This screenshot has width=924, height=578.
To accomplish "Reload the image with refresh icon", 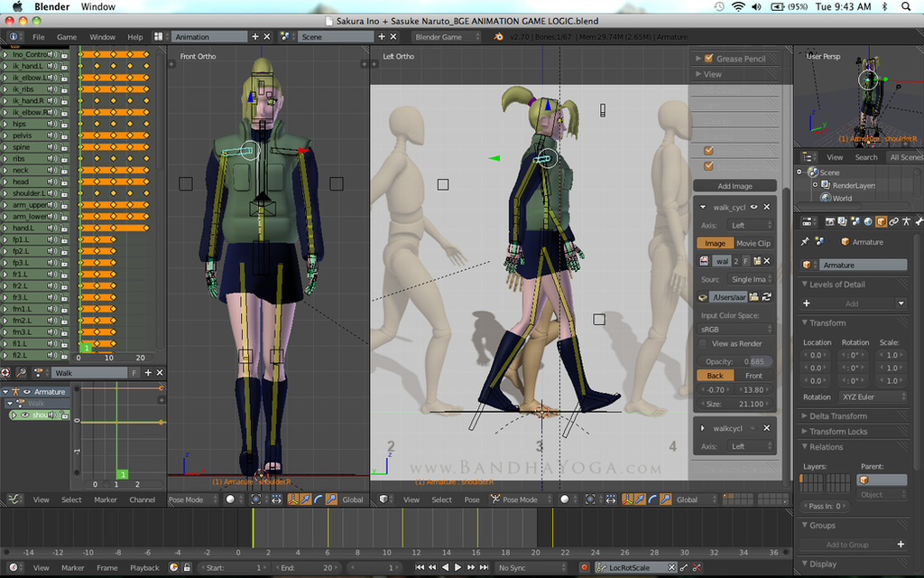I will 767,297.
